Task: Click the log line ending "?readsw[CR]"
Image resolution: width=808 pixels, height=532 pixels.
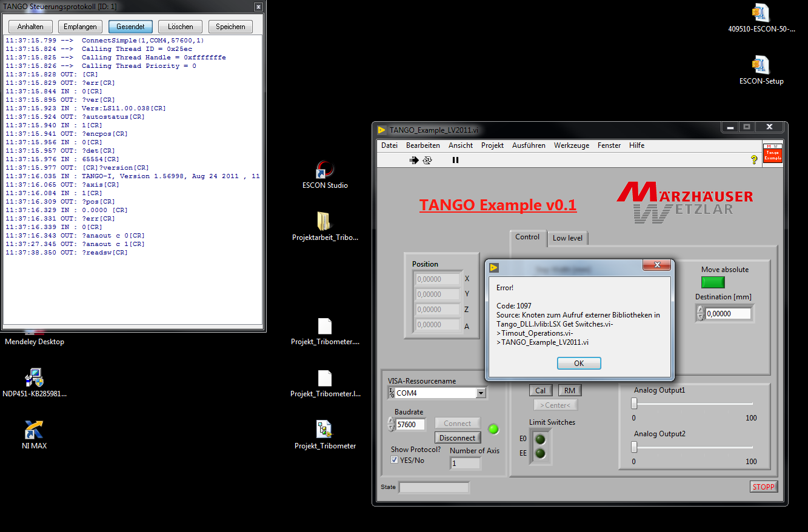Action: point(67,253)
